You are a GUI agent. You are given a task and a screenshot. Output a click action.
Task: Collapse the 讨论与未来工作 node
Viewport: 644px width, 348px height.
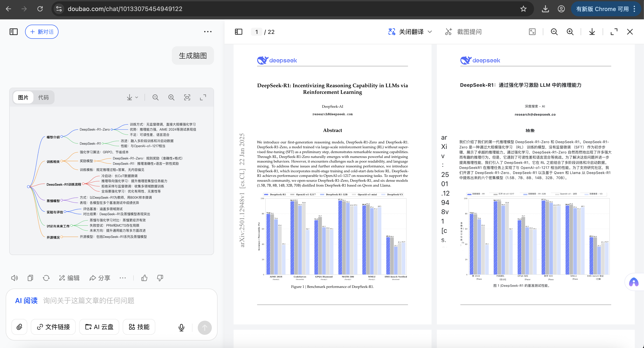(x=71, y=226)
